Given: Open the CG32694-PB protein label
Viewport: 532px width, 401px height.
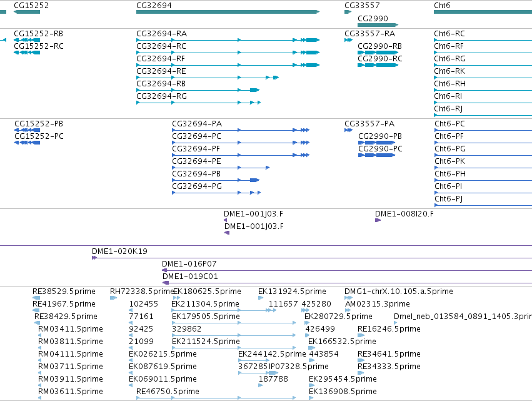Looking at the screenshot, I should (196, 174).
